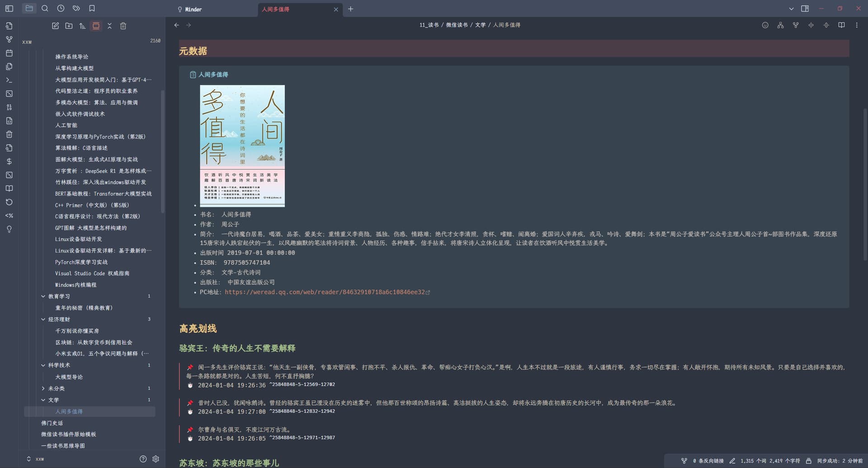Close the 人间多值得 tab

coord(336,9)
